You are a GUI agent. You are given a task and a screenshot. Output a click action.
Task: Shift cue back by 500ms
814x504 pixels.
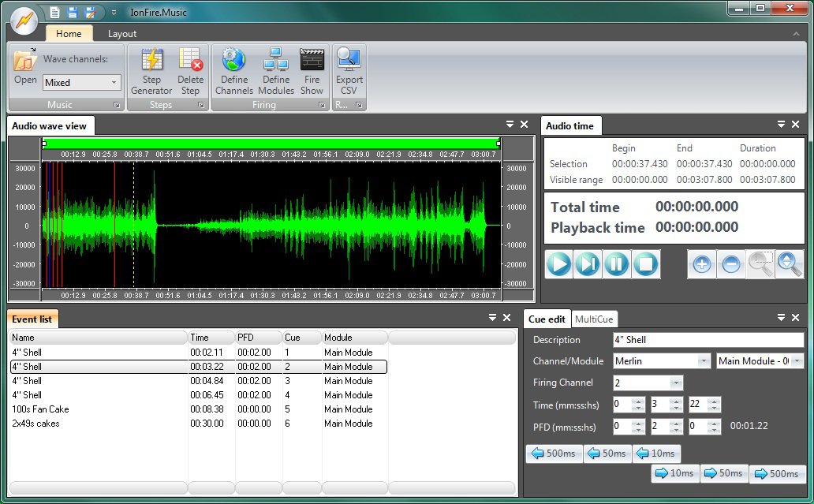[554, 454]
